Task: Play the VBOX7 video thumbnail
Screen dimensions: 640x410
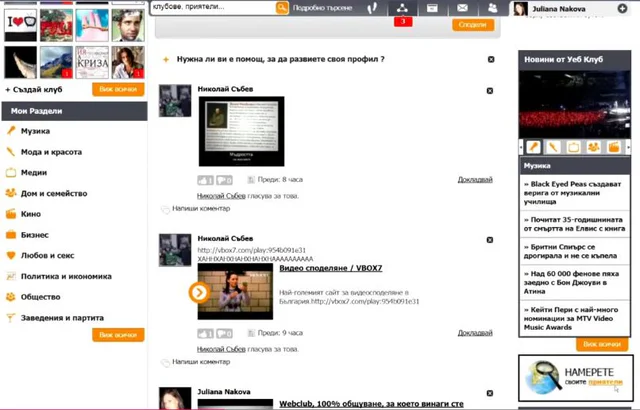Action: (235, 291)
